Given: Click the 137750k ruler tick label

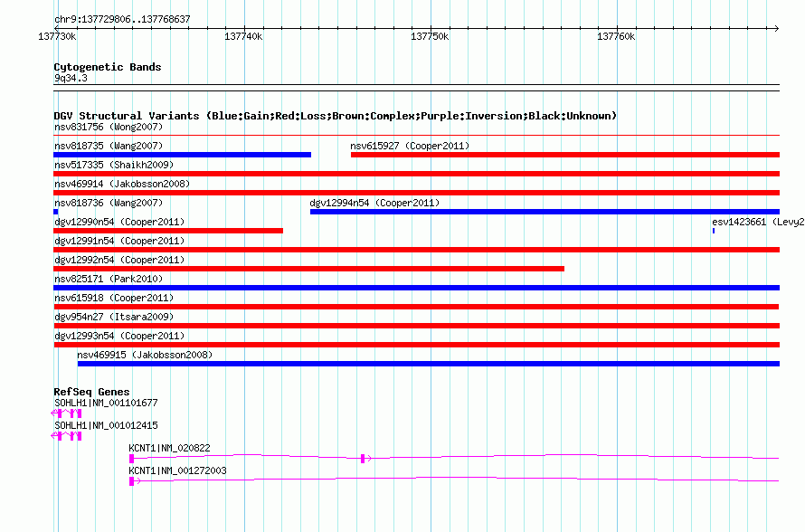Looking at the screenshot, I should coord(430,36).
